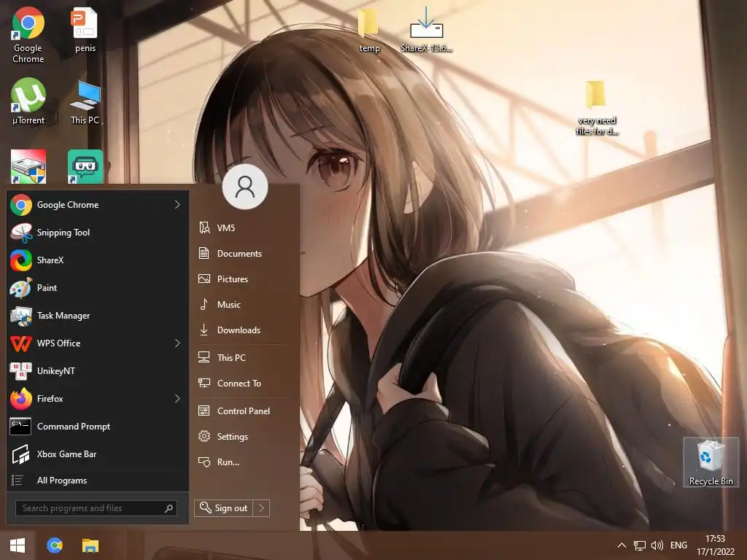
Task: Open the teal robot chat desktop shortcut
Action: tap(85, 167)
